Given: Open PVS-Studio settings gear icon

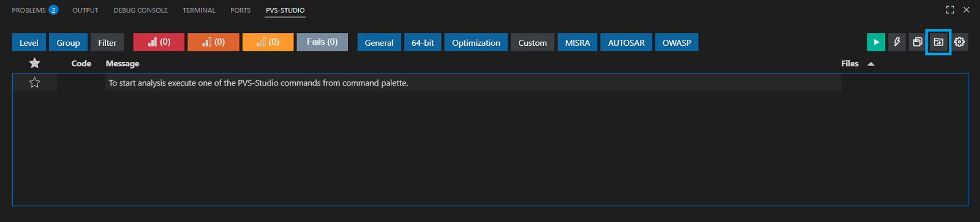Looking at the screenshot, I should (x=959, y=42).
